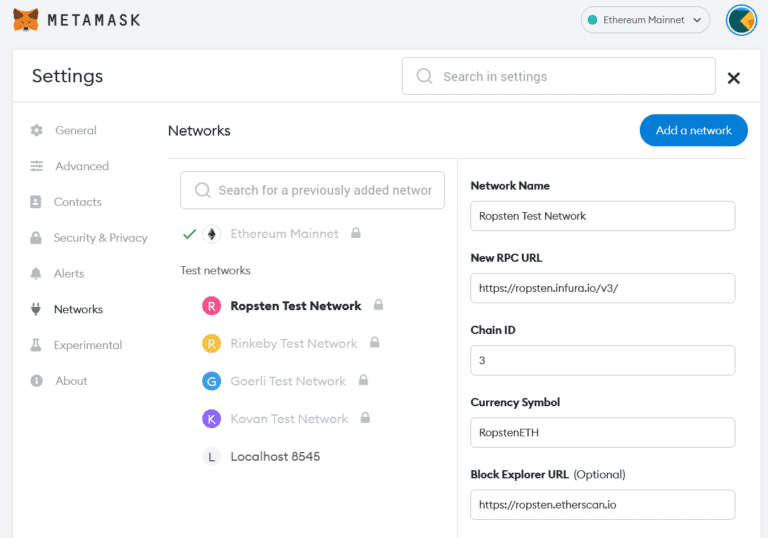Click the grey L Localhost icon

tap(212, 457)
